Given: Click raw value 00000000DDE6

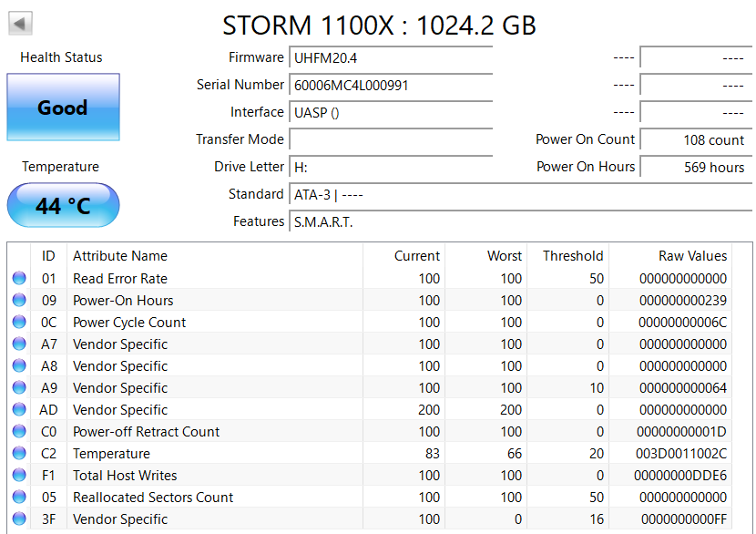Looking at the screenshot, I should [680, 475].
